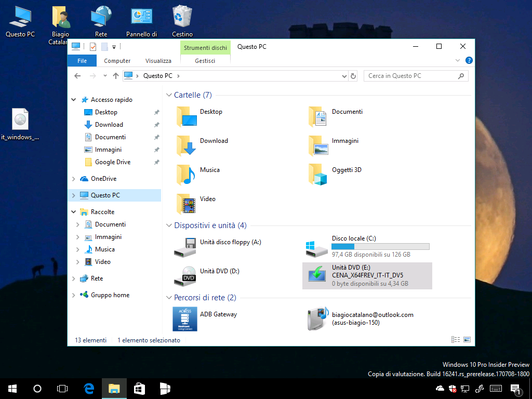Open the File menu
The height and width of the screenshot is (399, 532).
point(82,61)
